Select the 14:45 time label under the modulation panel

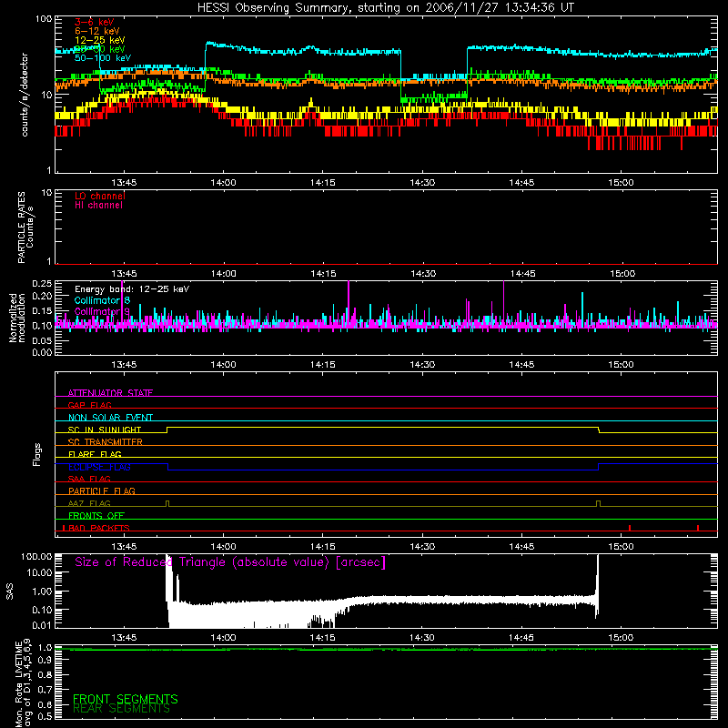521,365
